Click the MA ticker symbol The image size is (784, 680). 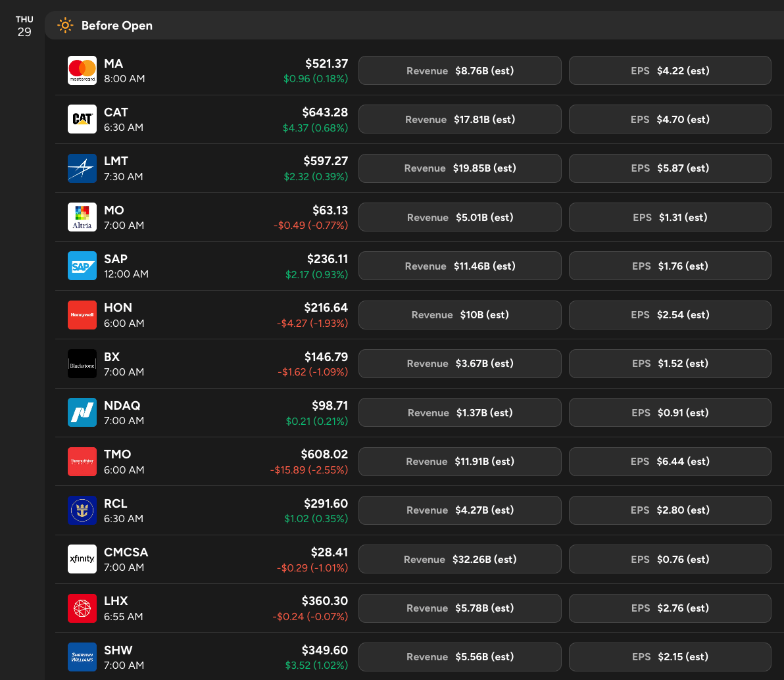[x=114, y=64]
